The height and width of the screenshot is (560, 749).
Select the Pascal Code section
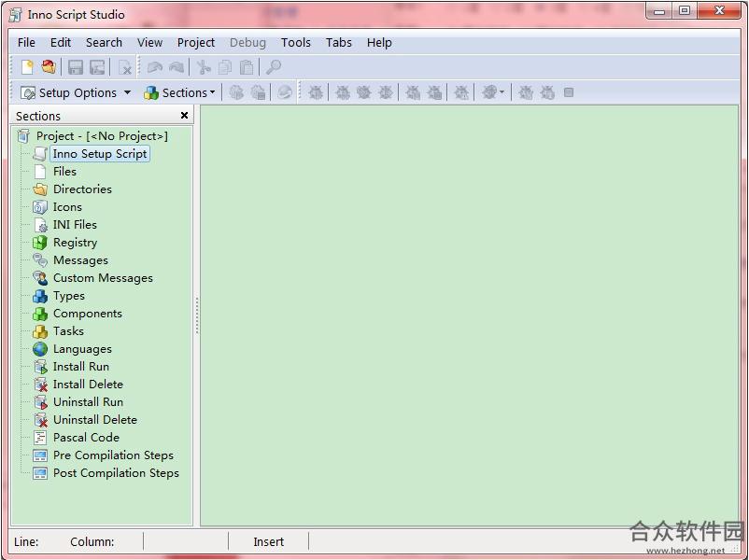click(86, 438)
